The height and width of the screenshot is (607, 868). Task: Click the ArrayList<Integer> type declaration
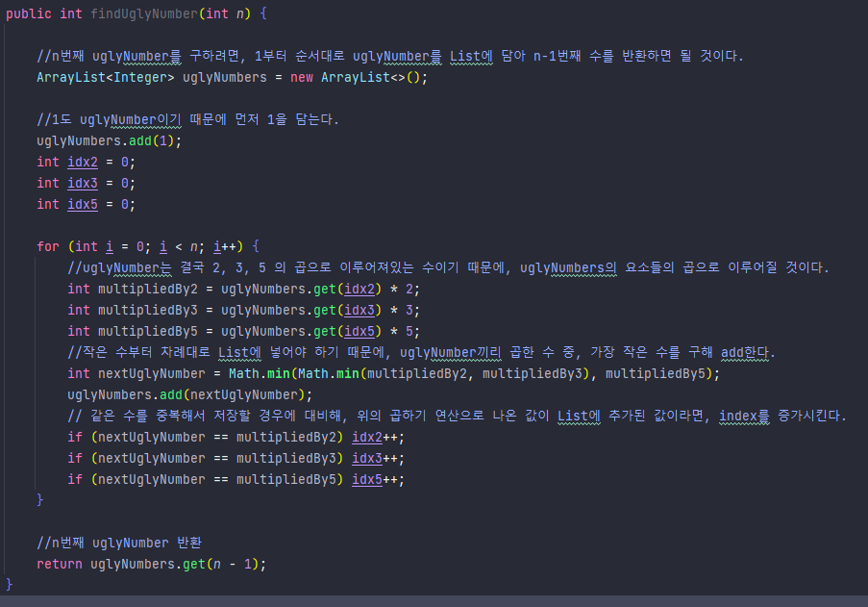105,78
